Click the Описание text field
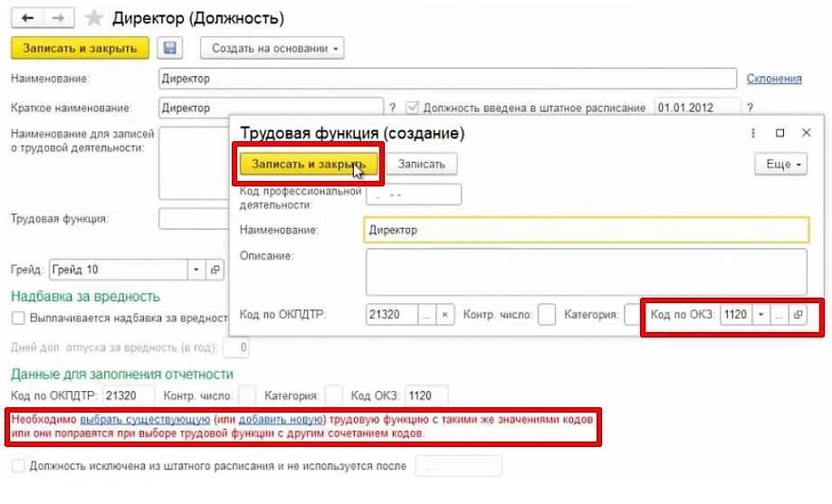This screenshot has height=504, width=832. click(586, 271)
